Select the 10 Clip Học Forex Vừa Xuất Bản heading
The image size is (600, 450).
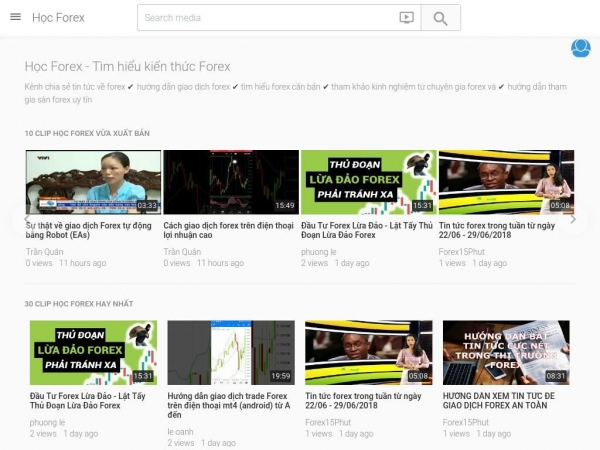pyautogui.click(x=88, y=133)
